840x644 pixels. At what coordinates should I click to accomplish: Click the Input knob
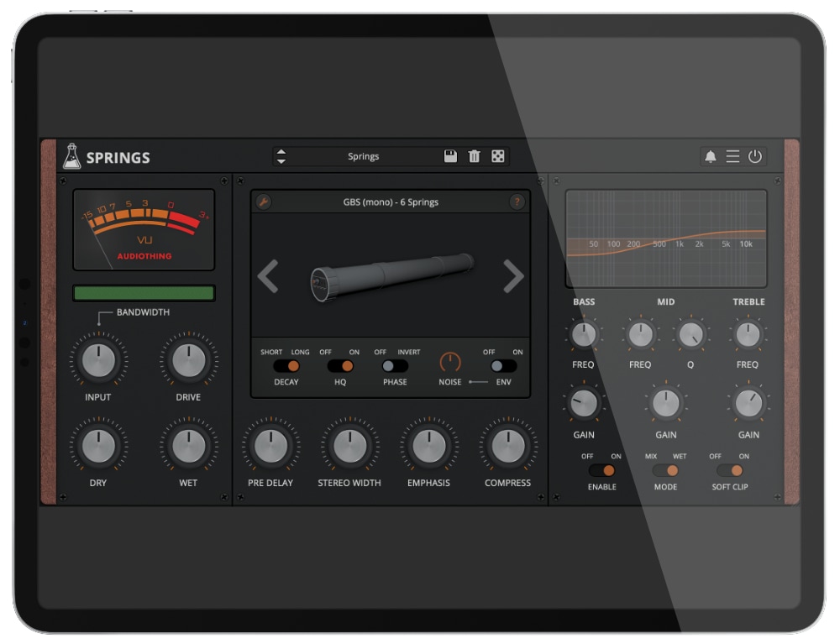click(x=98, y=360)
